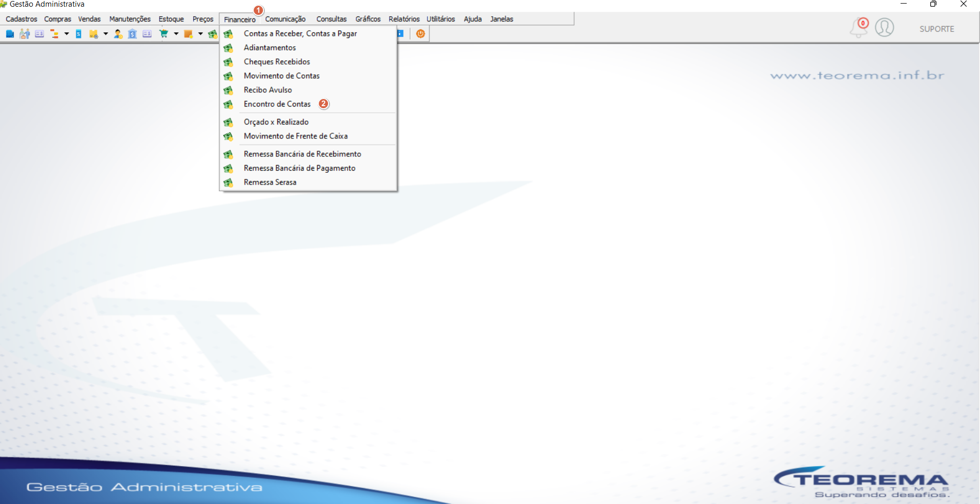Screen dimensions: 980x504
Task: Click the first purple card icon in toolbar
Action: tap(39, 34)
